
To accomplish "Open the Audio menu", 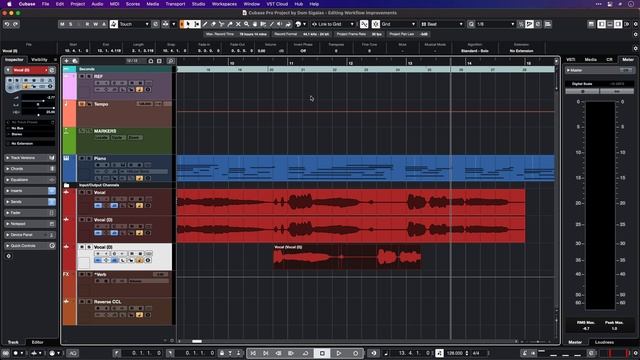I will click(97, 4).
